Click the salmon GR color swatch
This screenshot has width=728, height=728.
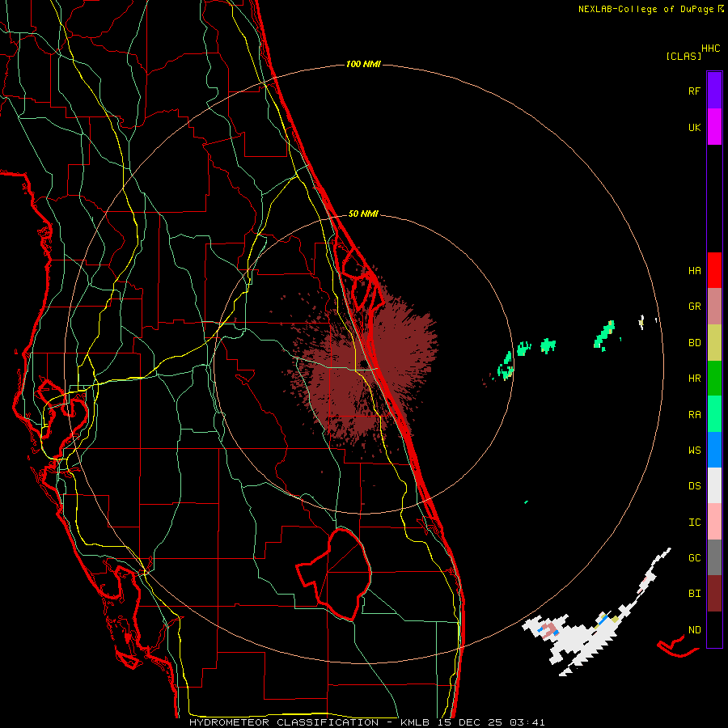[x=714, y=307]
